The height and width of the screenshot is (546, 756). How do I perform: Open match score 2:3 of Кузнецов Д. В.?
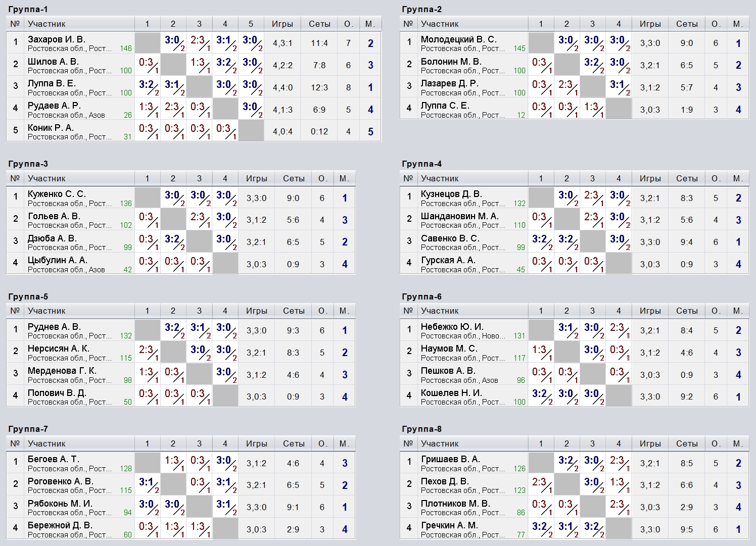pyautogui.click(x=592, y=198)
